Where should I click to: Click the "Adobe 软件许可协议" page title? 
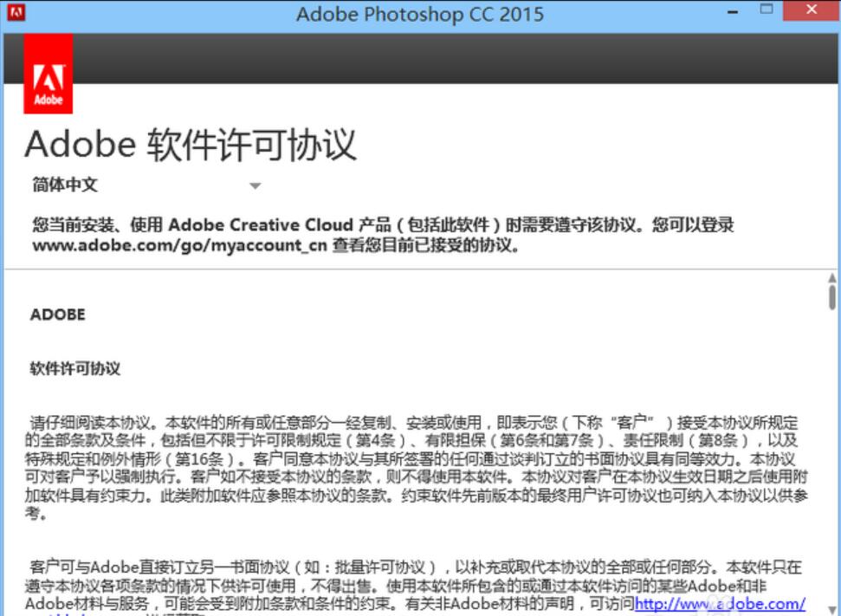(191, 145)
